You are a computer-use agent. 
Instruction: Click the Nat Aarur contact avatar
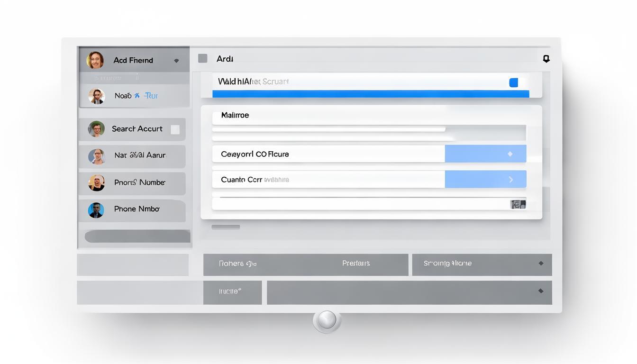96,156
